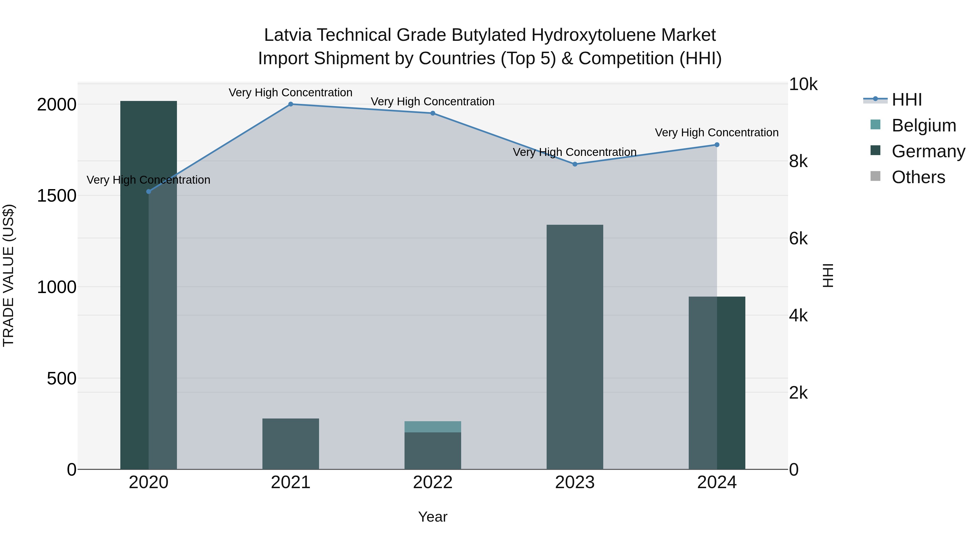Click the right axis value 8k
This screenshot has width=980, height=551.
(798, 161)
